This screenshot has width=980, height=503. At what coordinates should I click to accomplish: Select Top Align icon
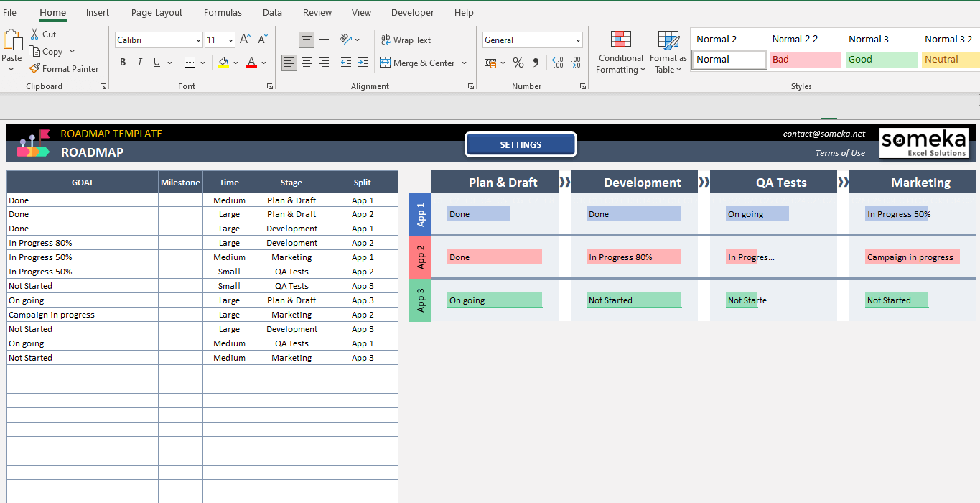pyautogui.click(x=289, y=40)
